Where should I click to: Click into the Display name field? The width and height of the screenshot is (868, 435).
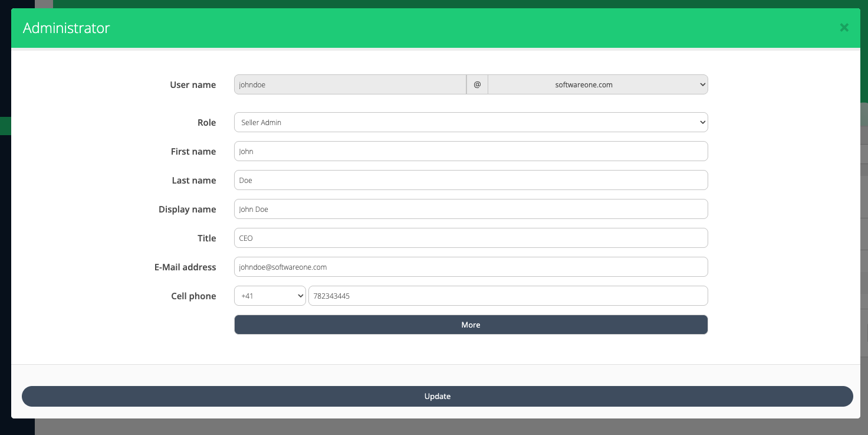click(471, 209)
